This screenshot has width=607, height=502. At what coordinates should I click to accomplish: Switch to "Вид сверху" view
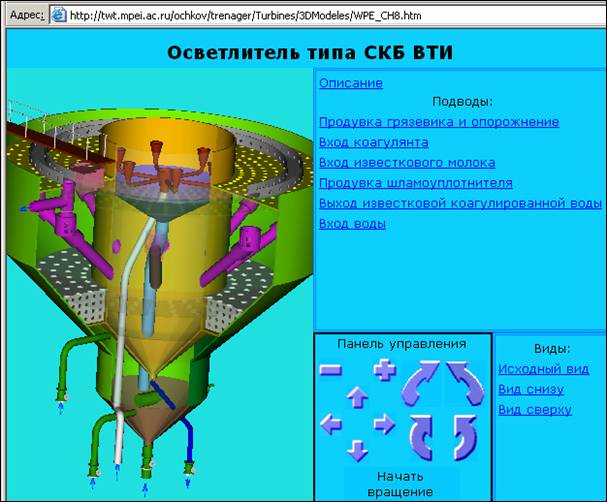point(535,409)
